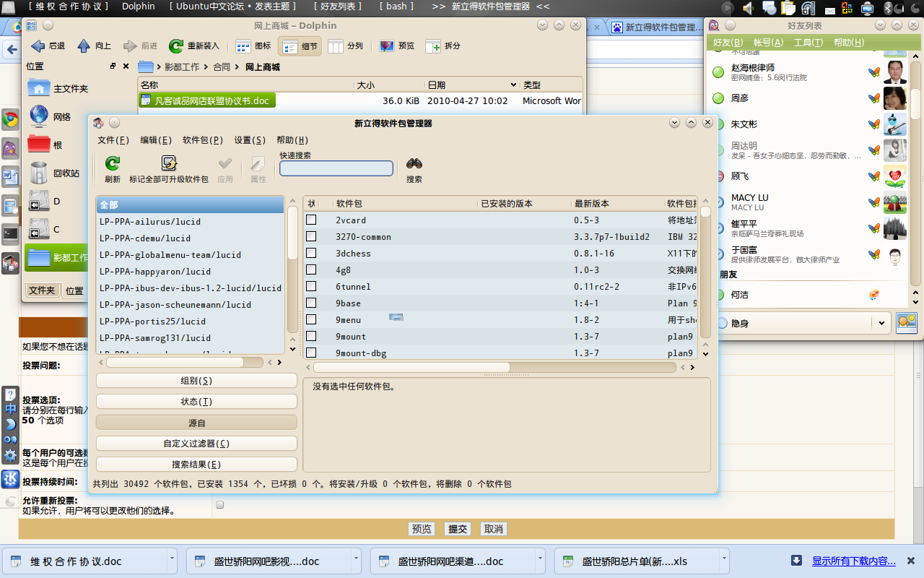Viewport: 924px width, 578px height.
Task: Select file 凡客诚品网店联盟协议书.doc in Dolphin
Action: pyautogui.click(x=207, y=100)
